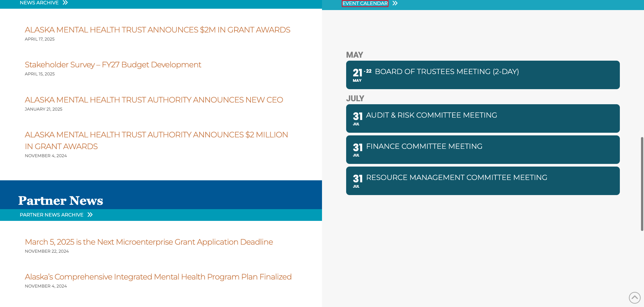
Task: Click the scroll-to-top arrow icon
Action: pyautogui.click(x=634, y=298)
